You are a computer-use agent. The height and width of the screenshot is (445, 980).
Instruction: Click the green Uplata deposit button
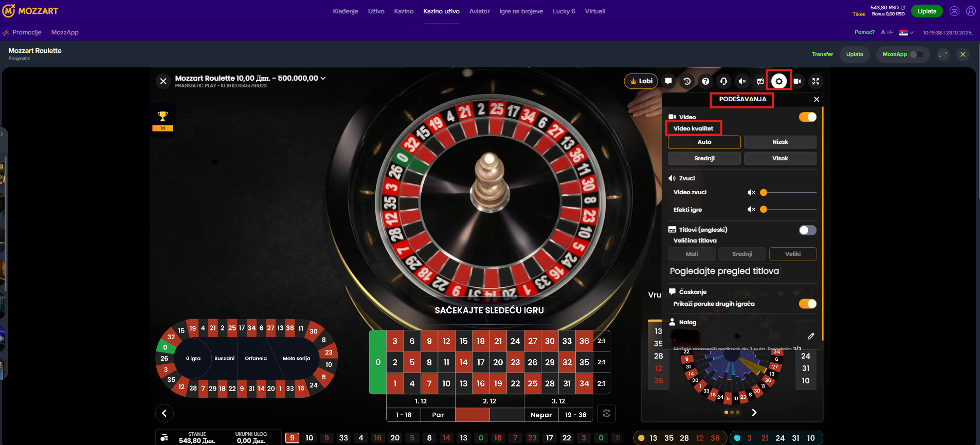click(x=927, y=11)
